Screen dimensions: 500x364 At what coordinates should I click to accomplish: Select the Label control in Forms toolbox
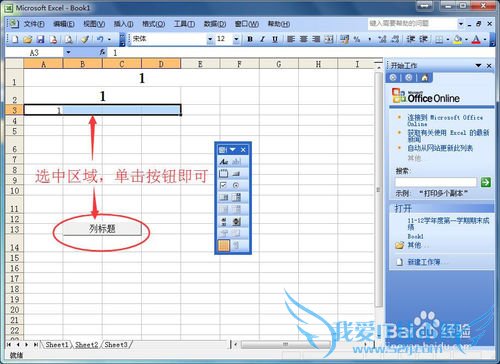tap(224, 162)
